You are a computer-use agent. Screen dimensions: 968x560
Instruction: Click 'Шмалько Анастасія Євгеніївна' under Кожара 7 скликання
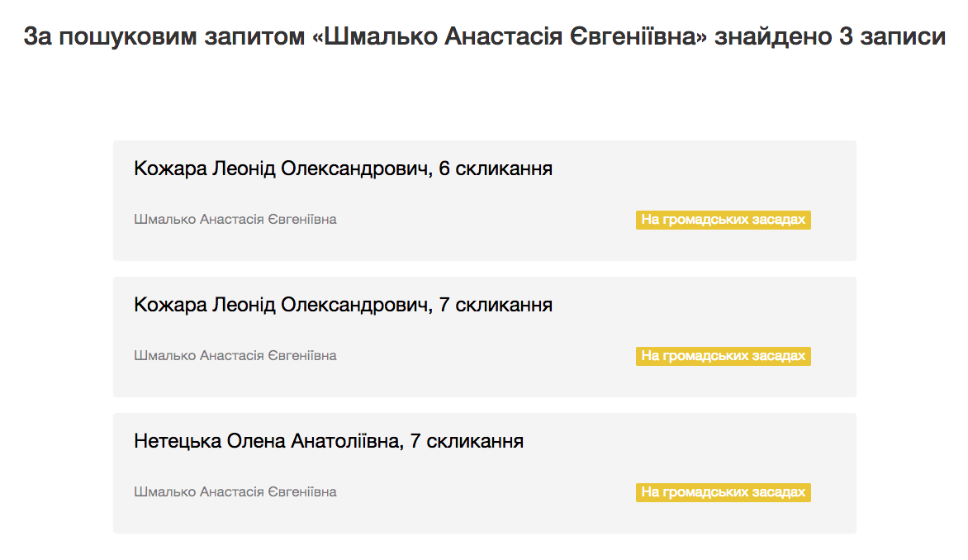[235, 356]
